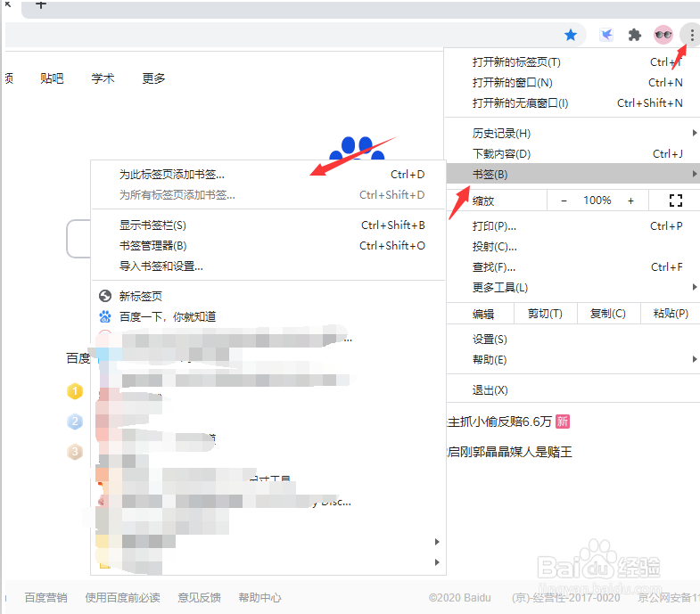Click hot search rank 3 badge
700x614 pixels.
click(75, 452)
